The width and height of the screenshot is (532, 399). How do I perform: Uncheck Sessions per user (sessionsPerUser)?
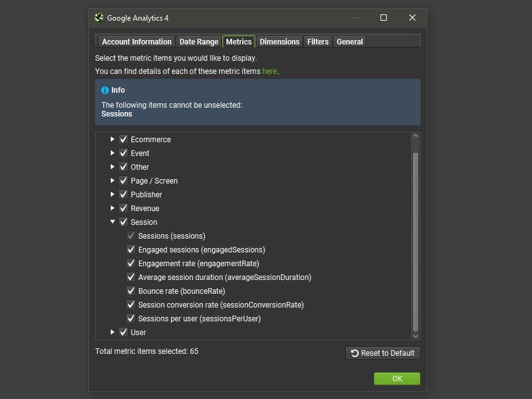131,319
